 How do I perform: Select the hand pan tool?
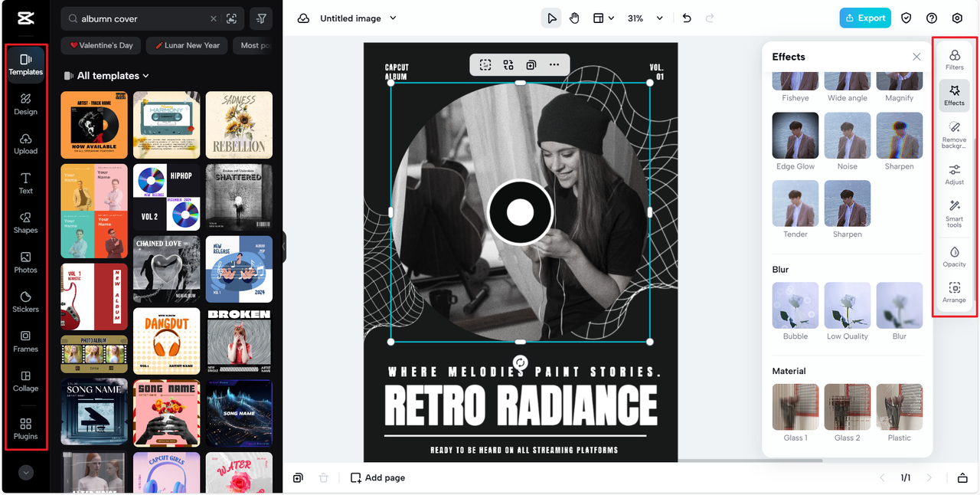pyautogui.click(x=574, y=18)
